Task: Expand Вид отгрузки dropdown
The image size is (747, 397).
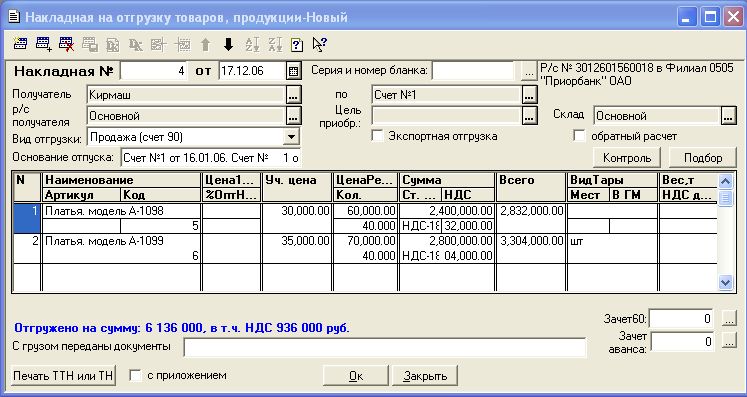Action: tap(291, 137)
